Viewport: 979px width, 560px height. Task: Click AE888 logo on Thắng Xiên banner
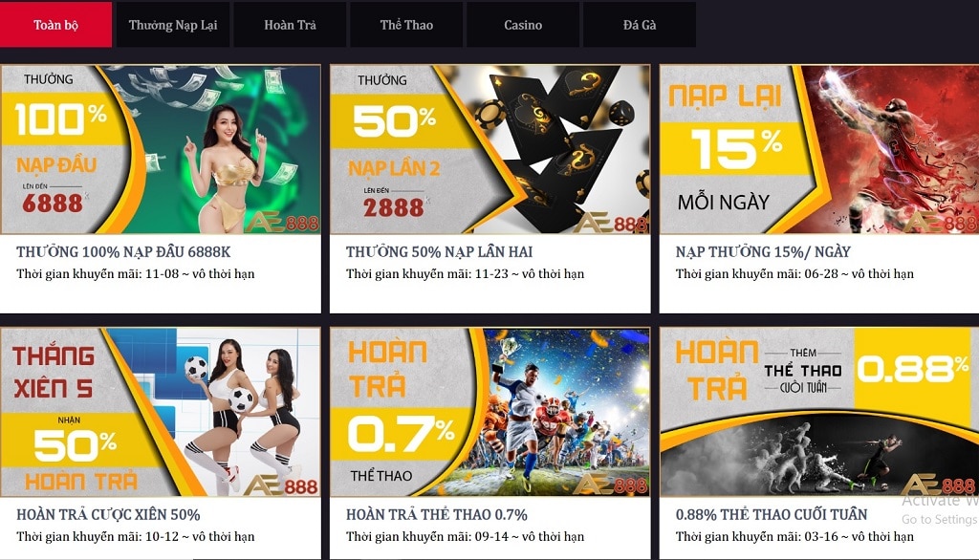[x=280, y=485]
